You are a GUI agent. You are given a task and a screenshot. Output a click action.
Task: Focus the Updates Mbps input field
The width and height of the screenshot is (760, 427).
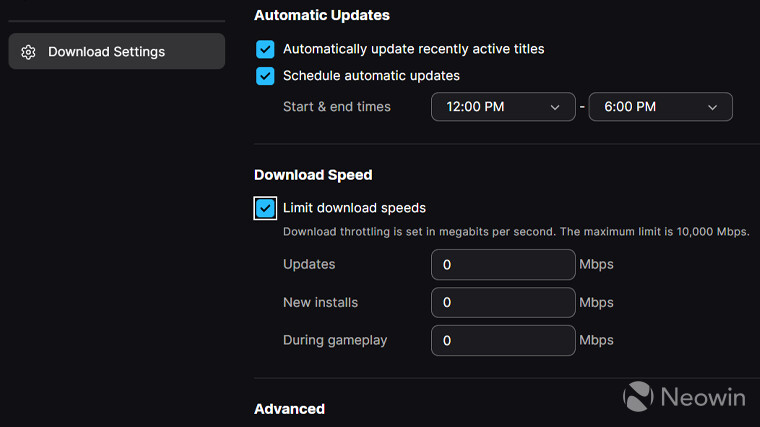pyautogui.click(x=503, y=265)
